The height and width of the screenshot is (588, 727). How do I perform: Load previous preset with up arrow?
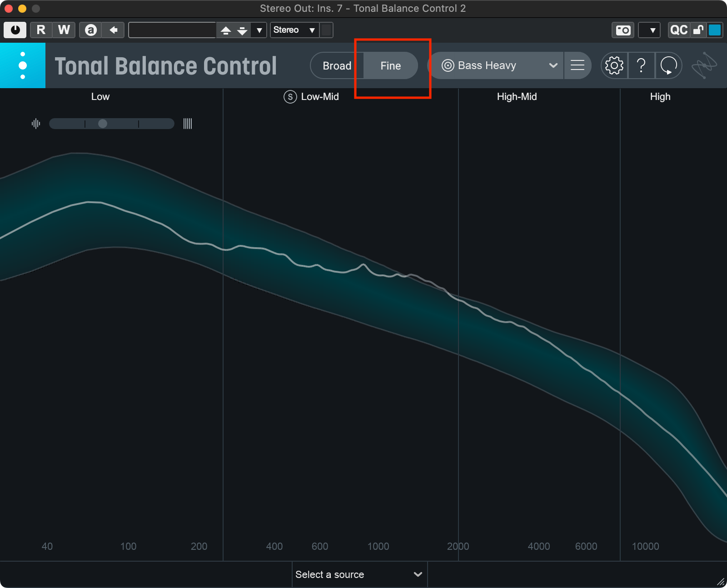[226, 30]
